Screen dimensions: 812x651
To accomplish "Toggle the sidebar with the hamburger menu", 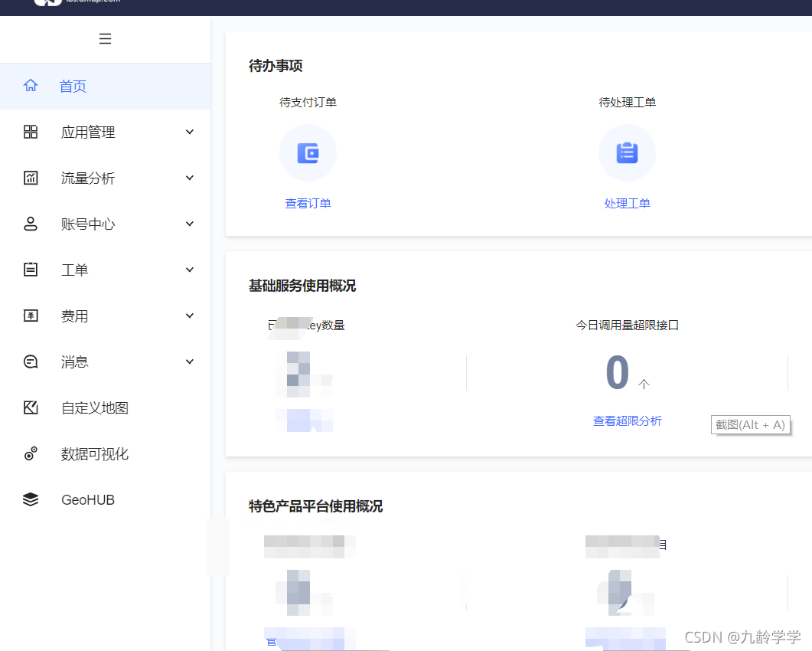I will (x=105, y=38).
